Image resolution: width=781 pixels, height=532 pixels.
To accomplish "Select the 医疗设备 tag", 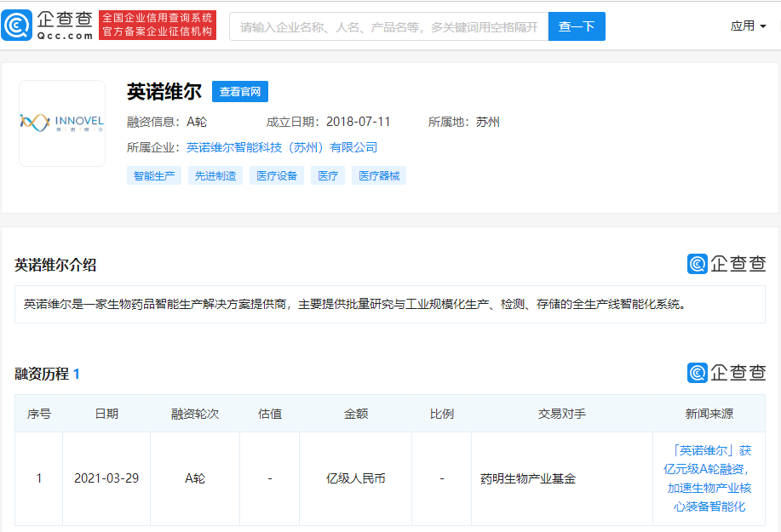I will [277, 175].
